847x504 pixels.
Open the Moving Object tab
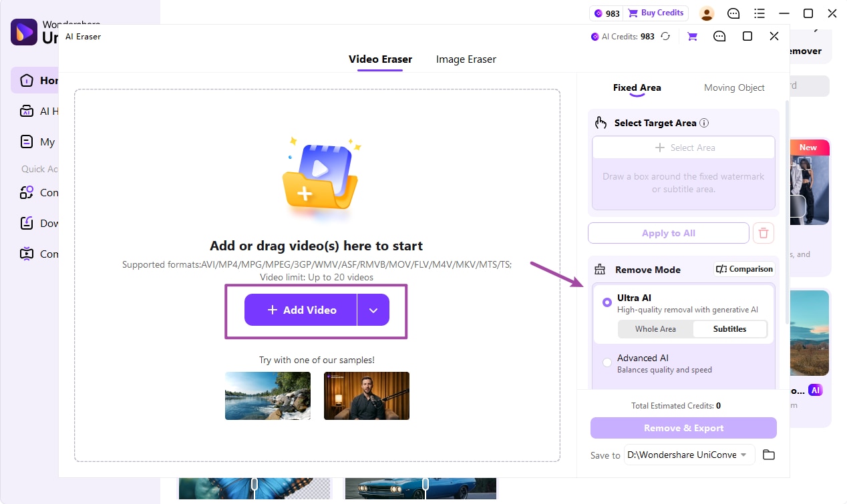coord(734,87)
